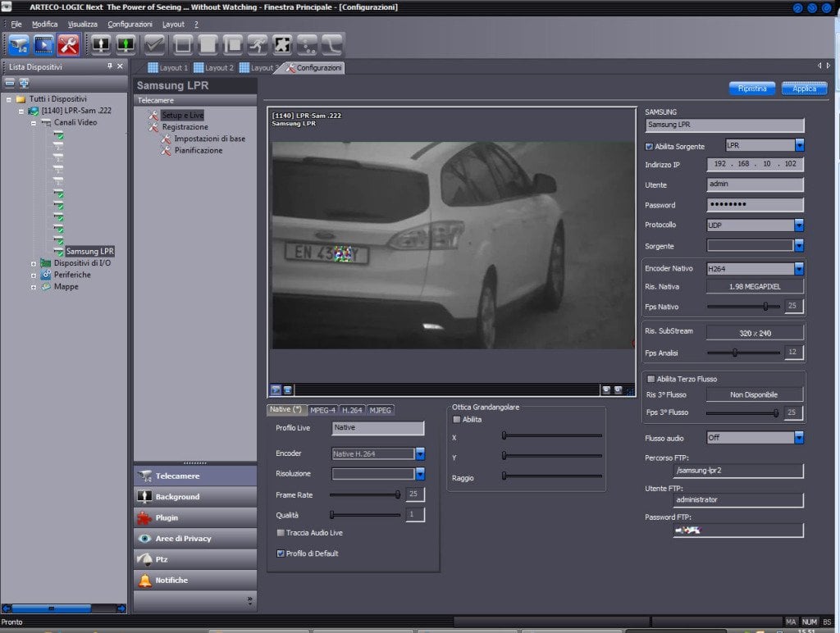The width and height of the screenshot is (840, 633).
Task: Open the Protocollo UDP dropdown
Action: pos(799,225)
